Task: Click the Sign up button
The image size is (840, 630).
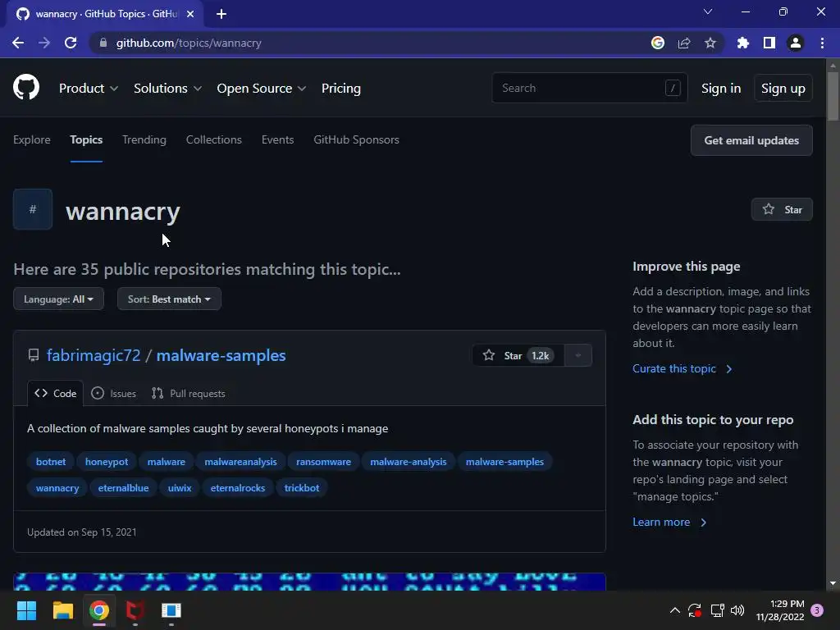Action: (783, 88)
